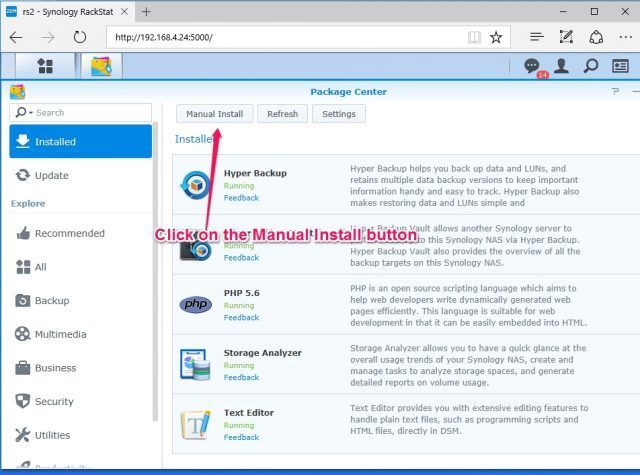Image resolution: width=640 pixels, height=475 pixels.
Task: Click the Explore section heading
Action: [28, 204]
